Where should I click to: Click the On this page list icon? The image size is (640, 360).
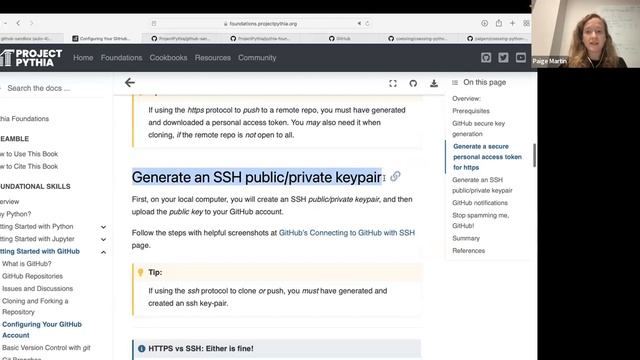coord(455,82)
